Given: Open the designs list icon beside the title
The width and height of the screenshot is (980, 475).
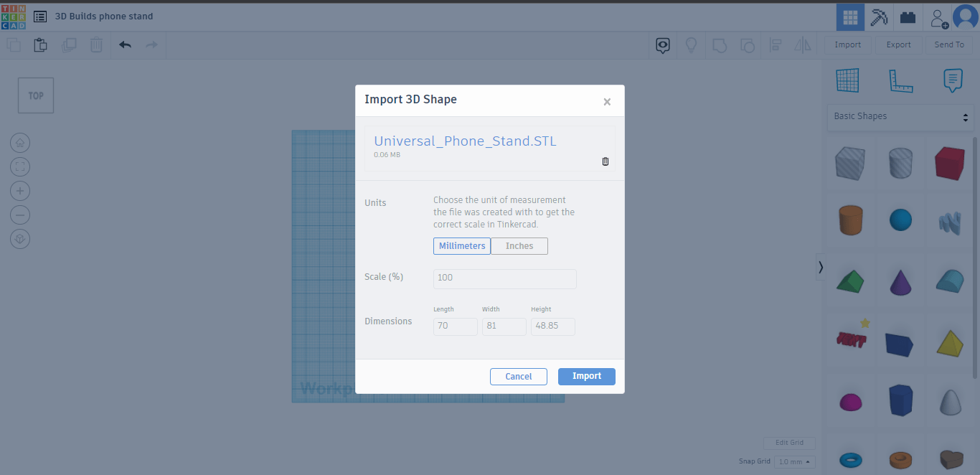Looking at the screenshot, I should pyautogui.click(x=40, y=17).
